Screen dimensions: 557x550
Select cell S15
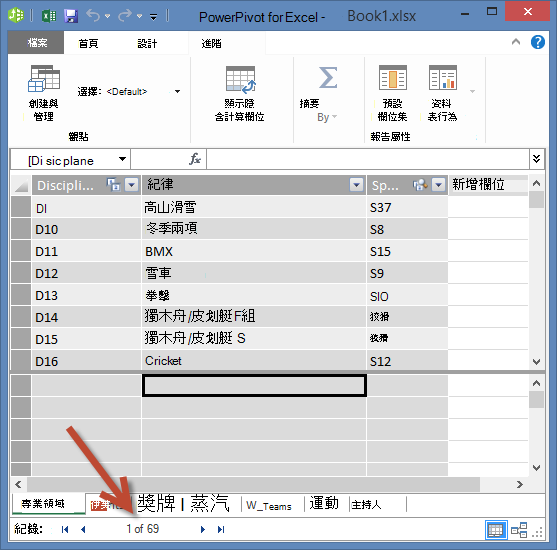(x=407, y=251)
